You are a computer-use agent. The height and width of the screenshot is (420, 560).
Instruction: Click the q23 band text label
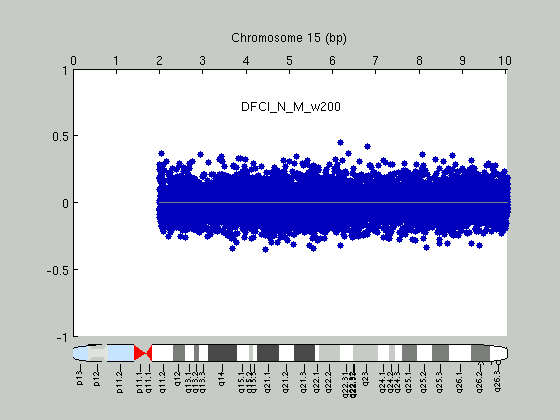(365, 378)
